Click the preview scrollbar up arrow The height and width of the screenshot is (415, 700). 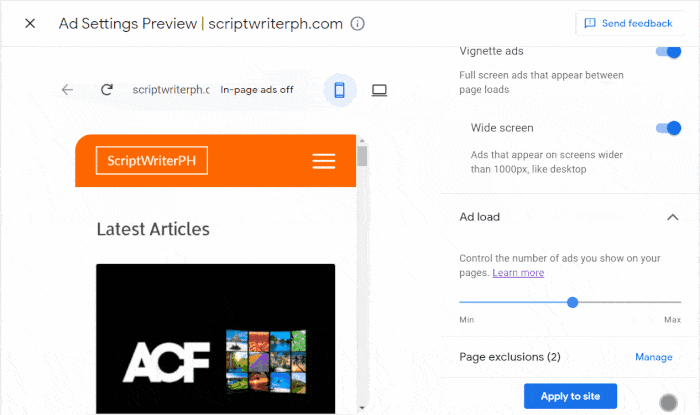362,140
